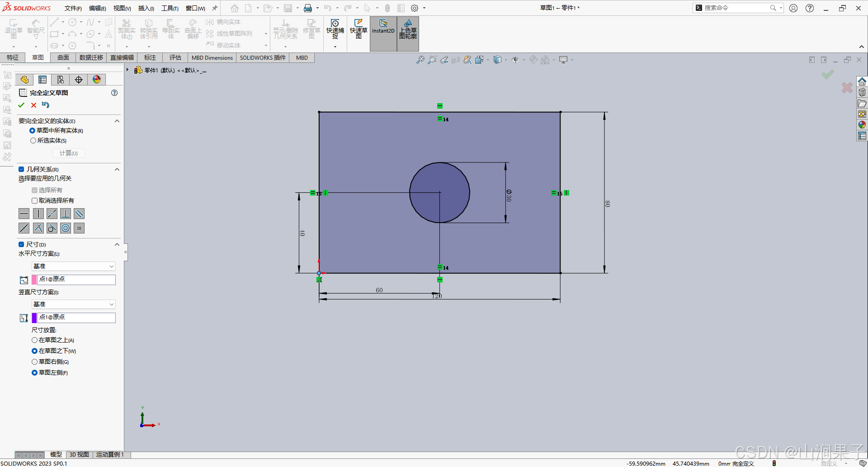Switch to Evaluate ribbon tab
Screen dimensions: 868x467
pos(175,57)
